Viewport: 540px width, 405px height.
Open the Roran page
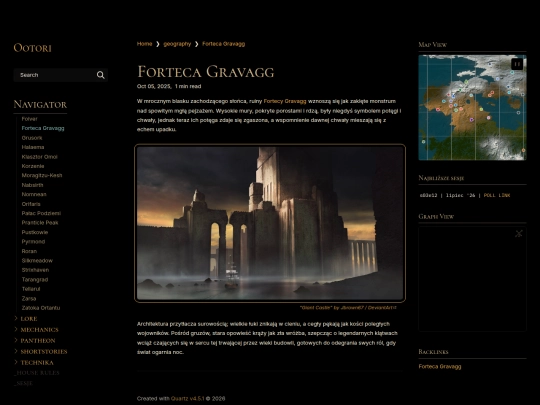(29, 251)
